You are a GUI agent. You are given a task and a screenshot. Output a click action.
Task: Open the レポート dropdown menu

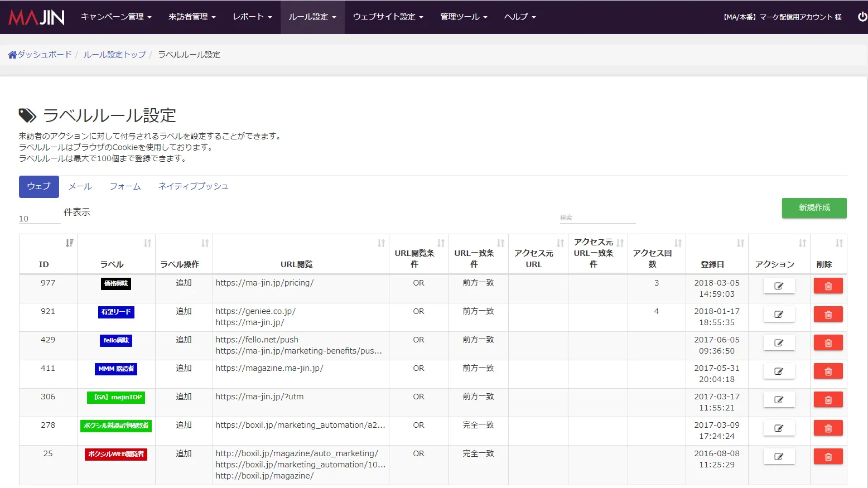pos(252,17)
